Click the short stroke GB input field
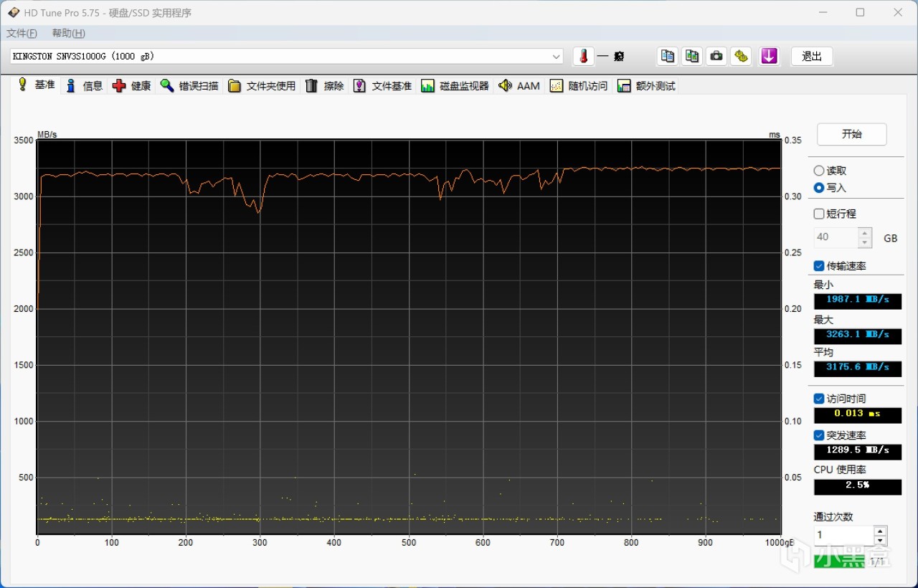This screenshot has height=588, width=918. (836, 237)
